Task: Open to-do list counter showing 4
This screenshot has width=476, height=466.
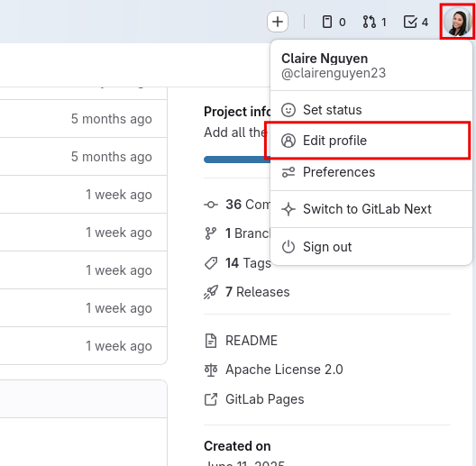Action: [416, 23]
